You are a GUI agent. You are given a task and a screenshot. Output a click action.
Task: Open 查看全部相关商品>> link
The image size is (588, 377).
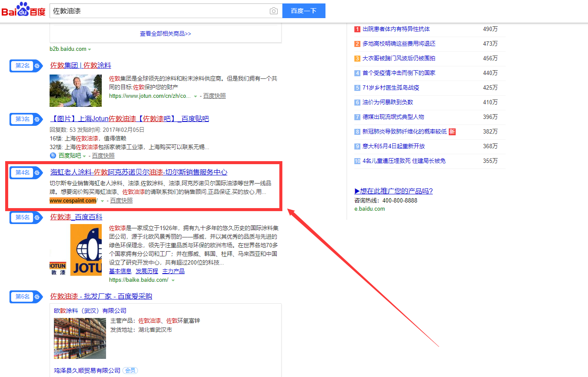pyautogui.click(x=166, y=34)
